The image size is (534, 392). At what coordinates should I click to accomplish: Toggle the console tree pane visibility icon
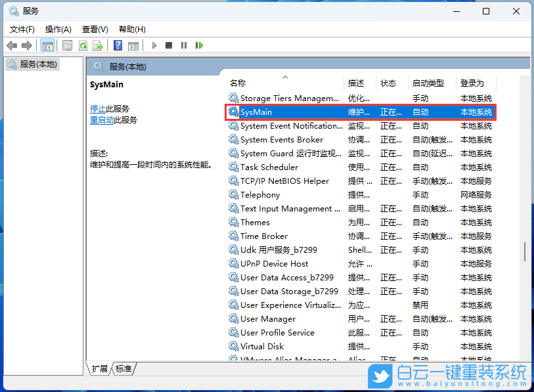coord(47,45)
